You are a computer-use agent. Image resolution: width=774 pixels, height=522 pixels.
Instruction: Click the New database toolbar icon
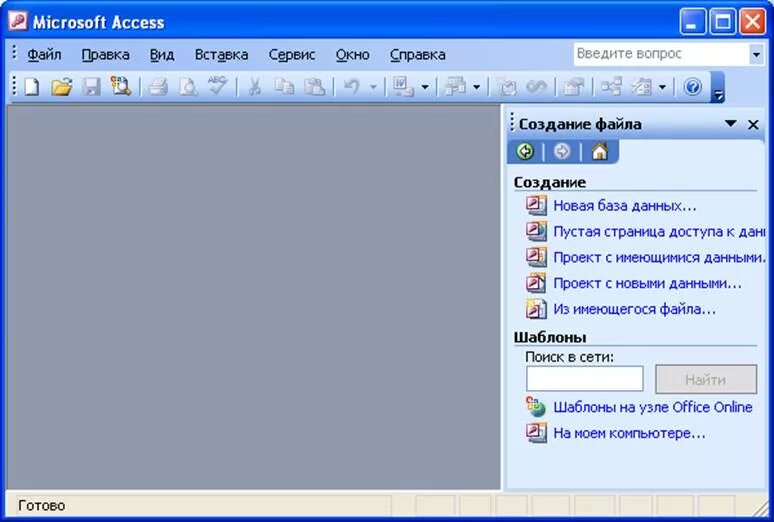[x=32, y=87]
